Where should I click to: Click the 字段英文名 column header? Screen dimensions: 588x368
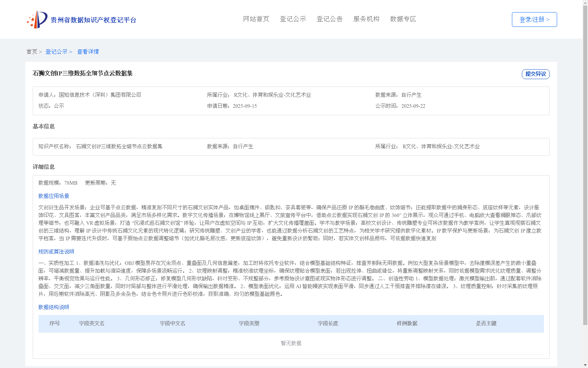[92, 323]
